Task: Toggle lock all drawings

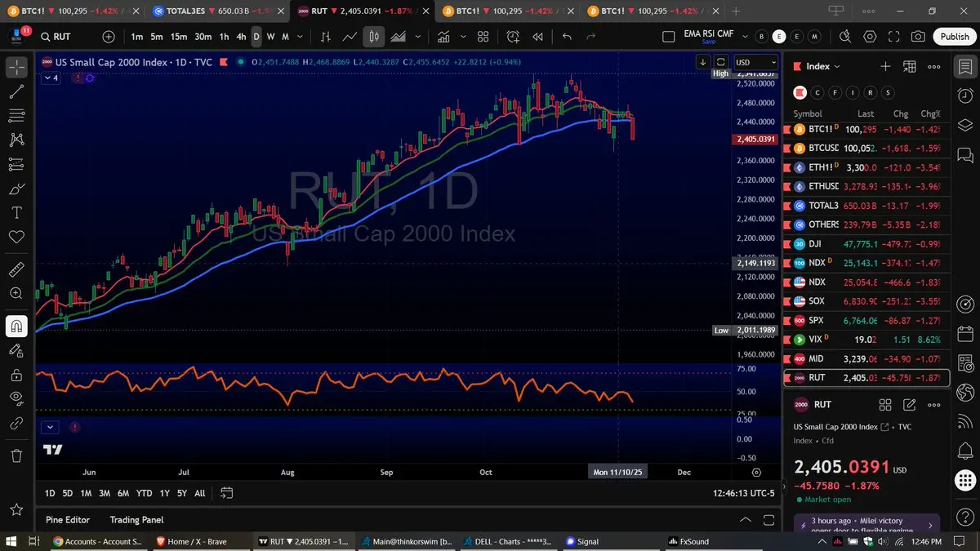Action: click(x=16, y=375)
